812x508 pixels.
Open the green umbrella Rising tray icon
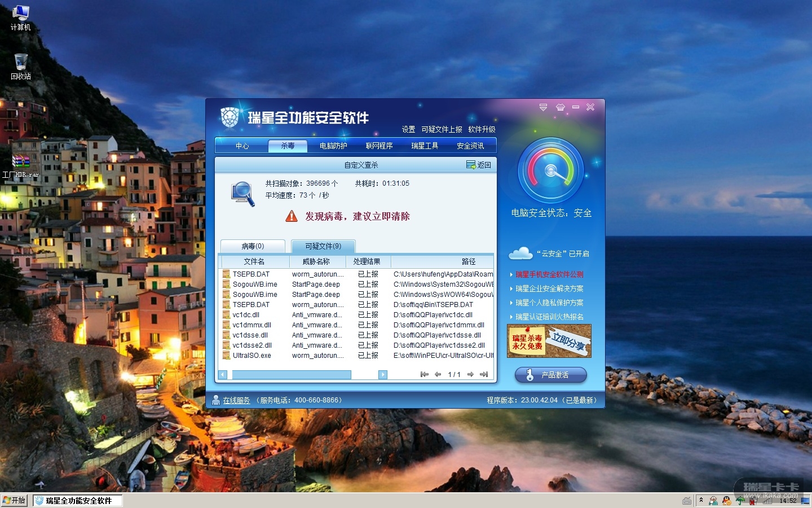tap(740, 501)
